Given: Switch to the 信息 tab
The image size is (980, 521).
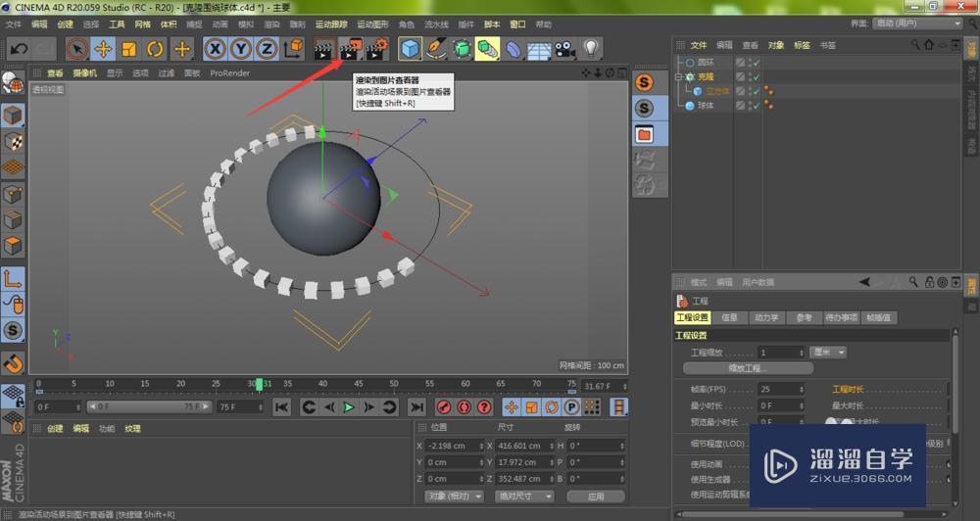Looking at the screenshot, I should click(x=729, y=317).
